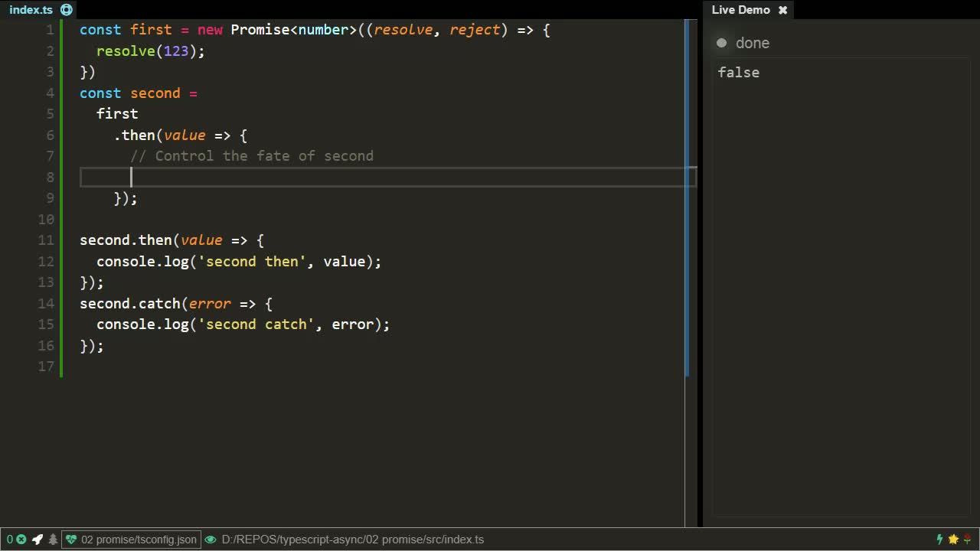Image resolution: width=980 pixels, height=551 pixels.
Task: Click the 'second.then(value => {' line
Action: 172,240
